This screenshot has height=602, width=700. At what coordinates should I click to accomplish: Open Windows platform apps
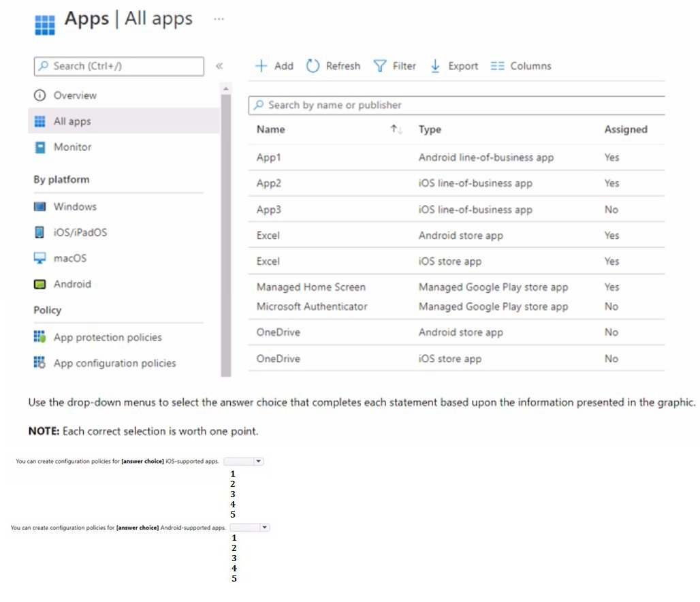pos(75,206)
